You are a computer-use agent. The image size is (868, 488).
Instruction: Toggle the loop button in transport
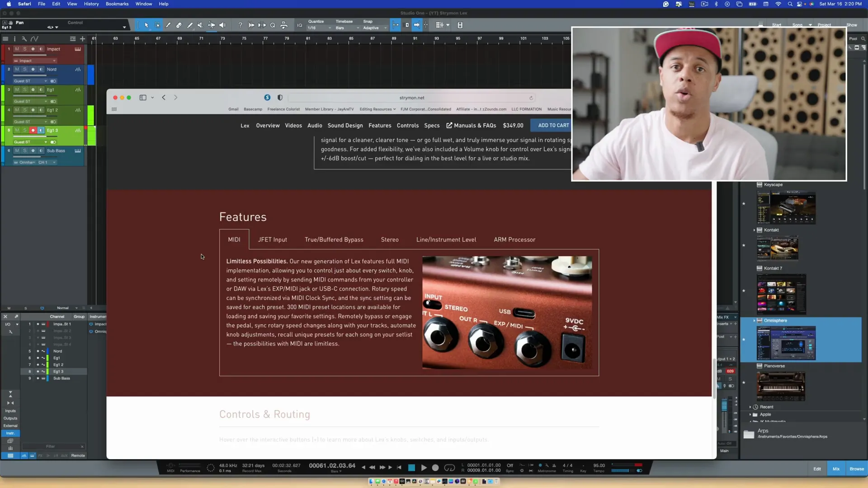coord(449,468)
